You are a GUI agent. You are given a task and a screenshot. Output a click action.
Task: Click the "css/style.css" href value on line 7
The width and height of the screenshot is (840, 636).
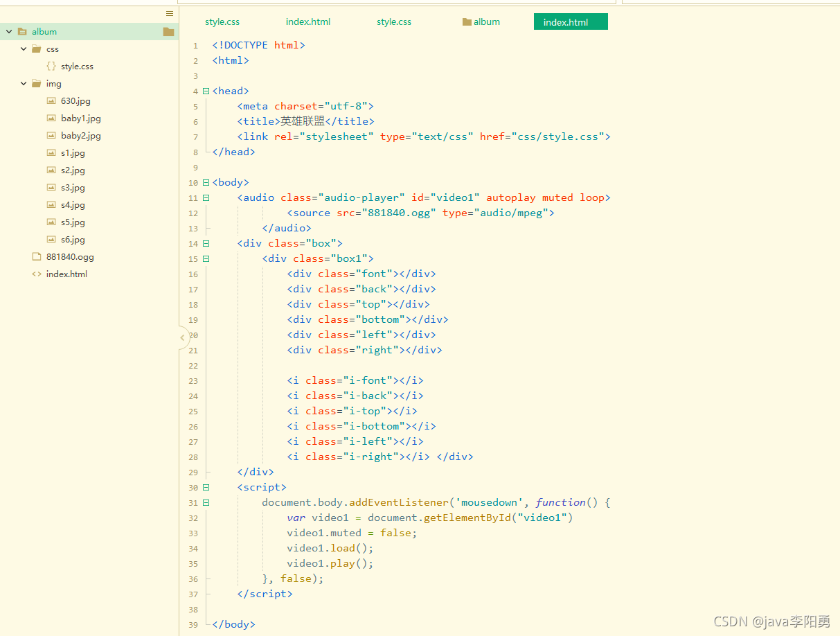click(558, 136)
